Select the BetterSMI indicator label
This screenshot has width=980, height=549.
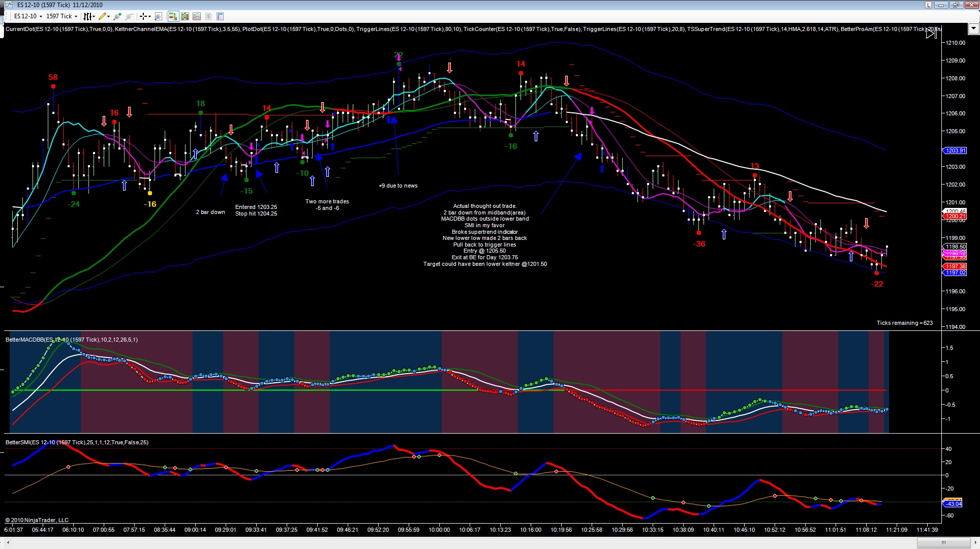(77, 442)
